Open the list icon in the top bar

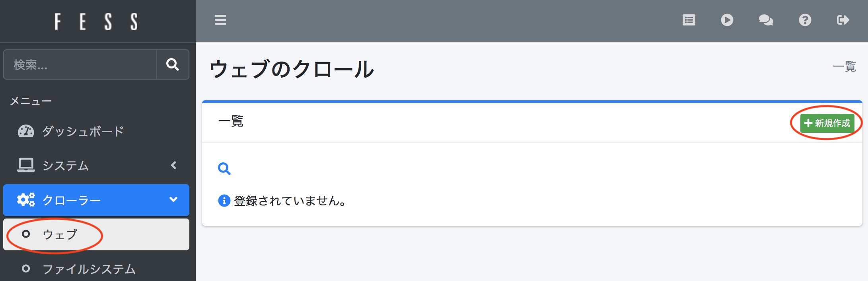(x=689, y=20)
